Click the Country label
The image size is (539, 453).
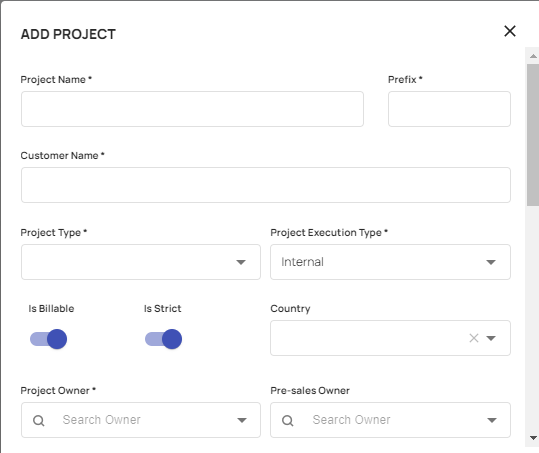[x=290, y=309]
